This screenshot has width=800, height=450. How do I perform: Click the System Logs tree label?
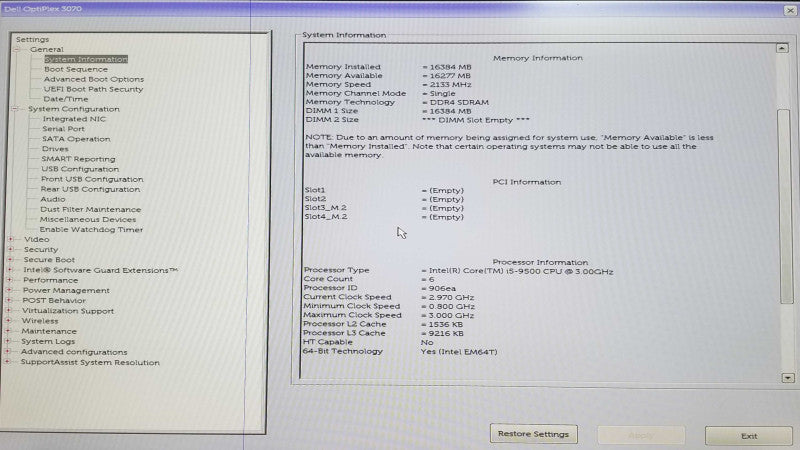(x=48, y=341)
